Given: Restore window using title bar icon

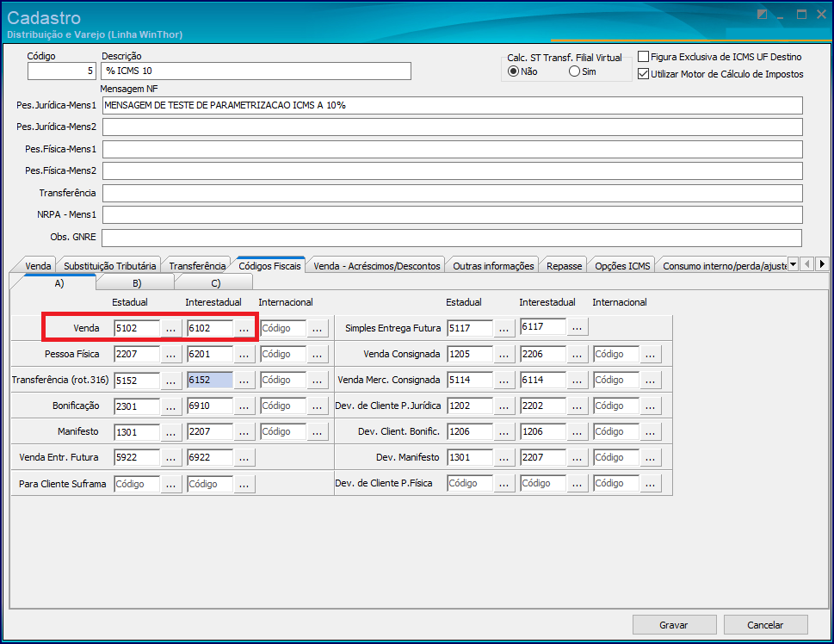Looking at the screenshot, I should pyautogui.click(x=801, y=15).
